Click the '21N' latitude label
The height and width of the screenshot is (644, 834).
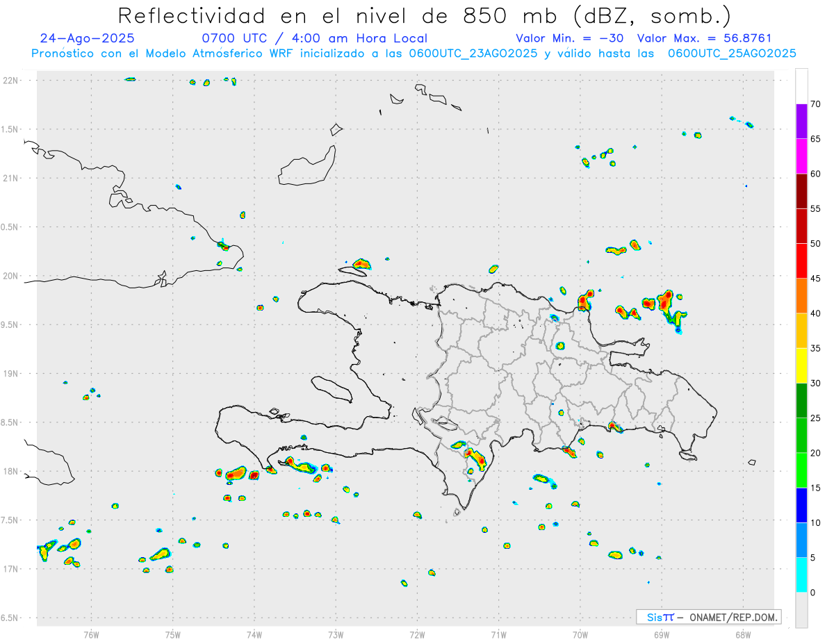click(10, 179)
